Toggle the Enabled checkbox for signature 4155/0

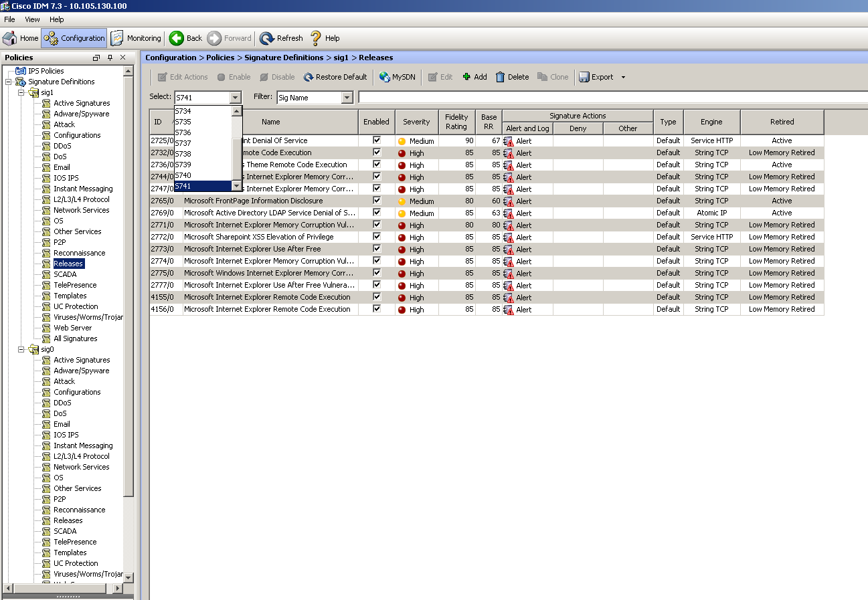(x=377, y=297)
